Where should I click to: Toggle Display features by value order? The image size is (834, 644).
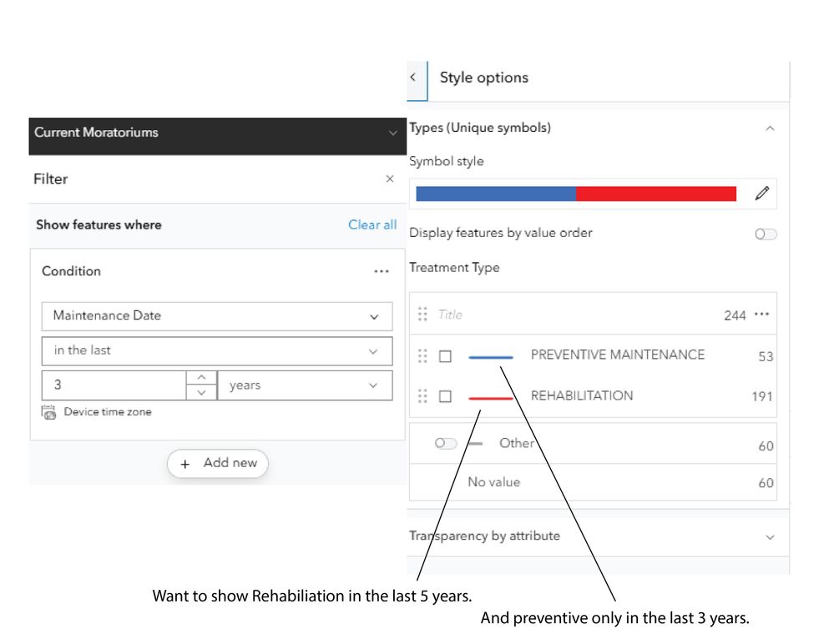coord(765,234)
